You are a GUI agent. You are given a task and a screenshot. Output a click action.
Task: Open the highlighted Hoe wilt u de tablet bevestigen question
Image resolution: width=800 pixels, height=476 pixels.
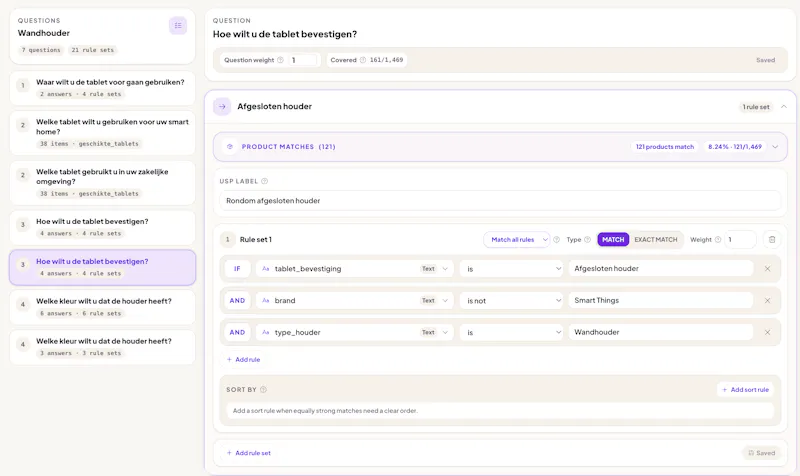click(x=103, y=267)
